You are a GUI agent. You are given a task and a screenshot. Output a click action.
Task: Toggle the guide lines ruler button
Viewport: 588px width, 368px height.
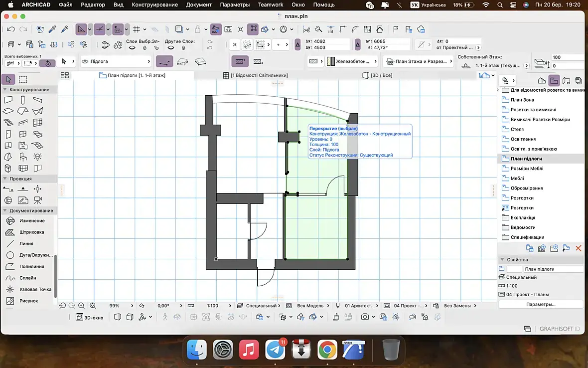(82, 29)
